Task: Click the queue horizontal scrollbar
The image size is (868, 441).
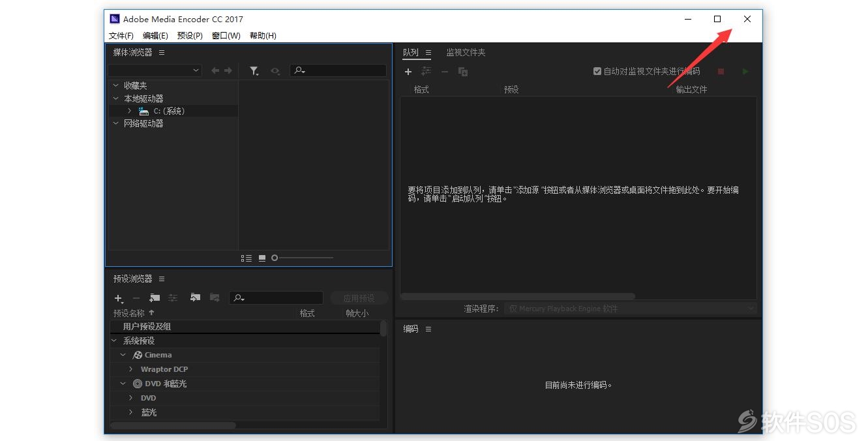Action: click(x=518, y=296)
